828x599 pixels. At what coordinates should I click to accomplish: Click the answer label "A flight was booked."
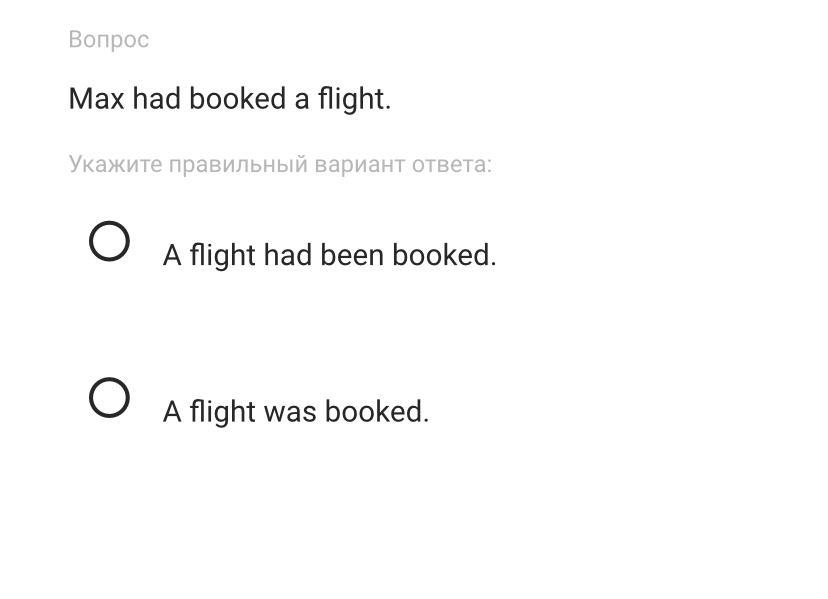(296, 412)
